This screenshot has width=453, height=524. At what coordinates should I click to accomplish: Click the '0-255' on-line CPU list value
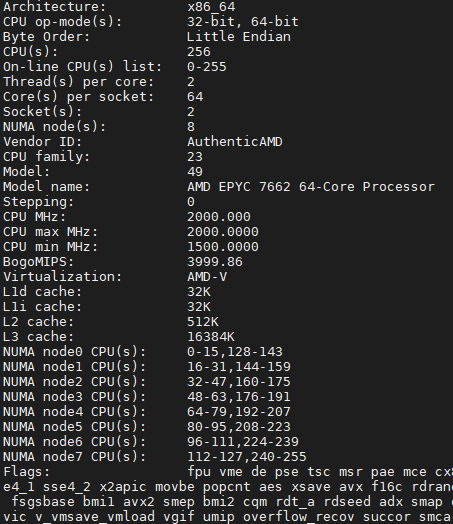(x=207, y=67)
